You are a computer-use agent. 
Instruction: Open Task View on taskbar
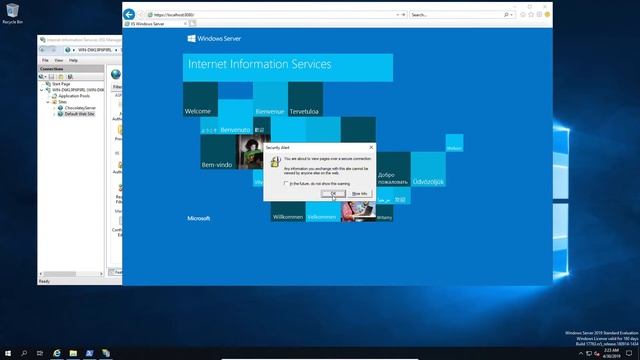click(40, 353)
